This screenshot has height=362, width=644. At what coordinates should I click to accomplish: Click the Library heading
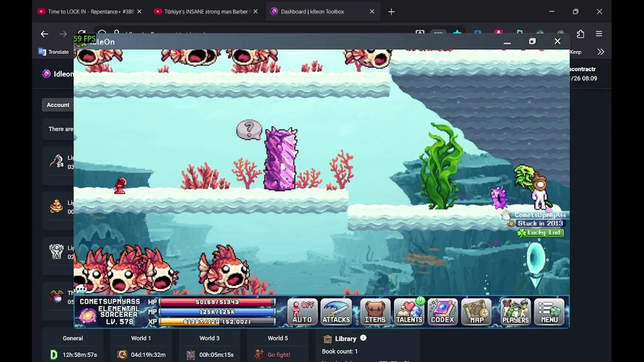click(346, 339)
